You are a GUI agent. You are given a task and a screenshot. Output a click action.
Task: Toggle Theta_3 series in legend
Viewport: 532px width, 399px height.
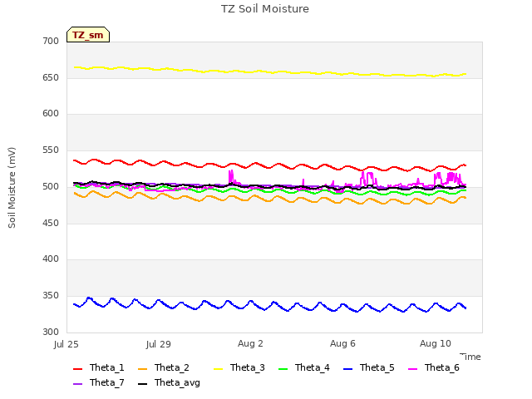coord(239,367)
